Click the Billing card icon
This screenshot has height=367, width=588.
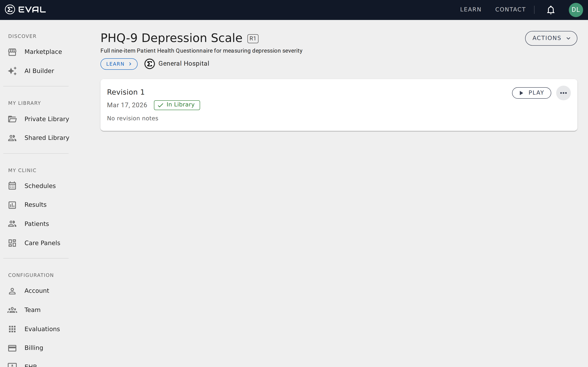(12, 348)
